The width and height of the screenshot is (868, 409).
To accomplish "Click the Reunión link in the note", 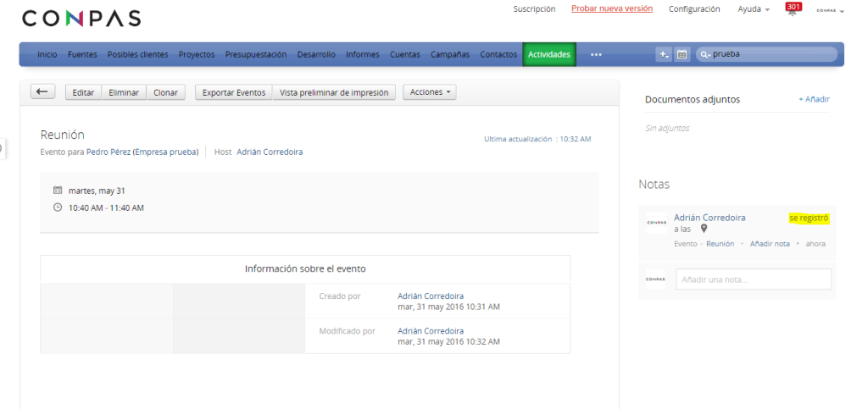I will [721, 244].
